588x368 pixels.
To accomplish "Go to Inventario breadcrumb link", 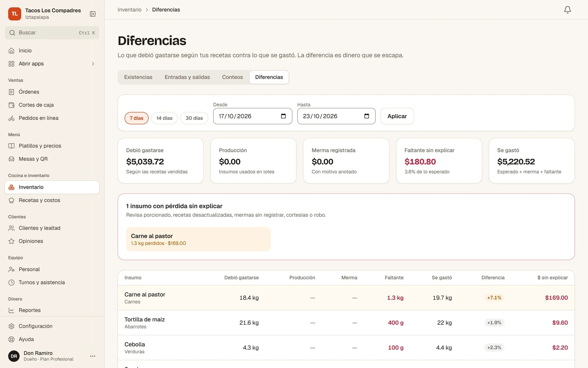I will [x=129, y=10].
